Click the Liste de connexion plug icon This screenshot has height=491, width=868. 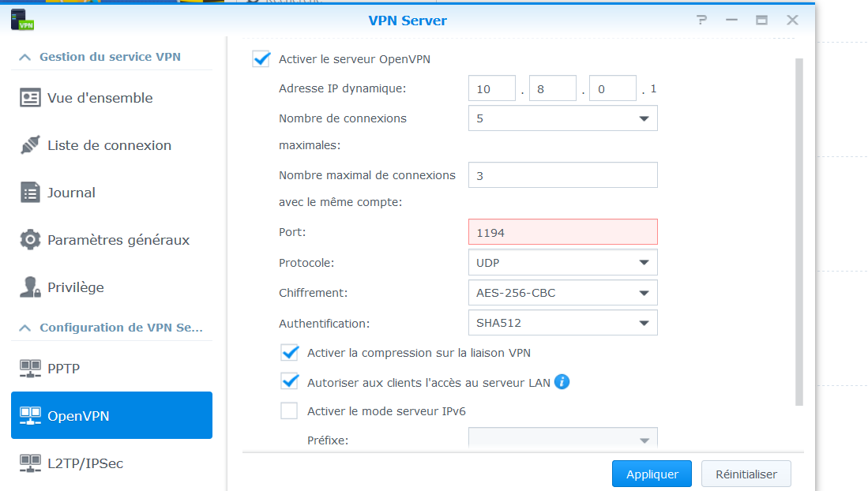[x=30, y=145]
